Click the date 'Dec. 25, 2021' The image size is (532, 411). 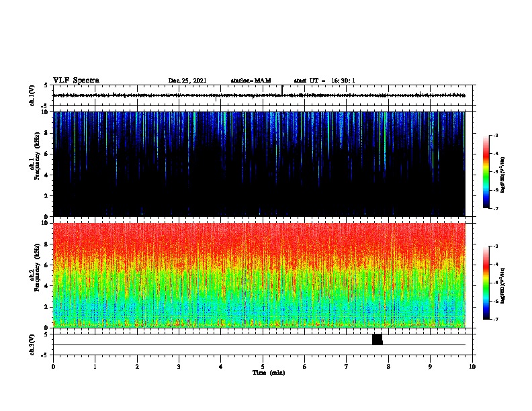187,81
